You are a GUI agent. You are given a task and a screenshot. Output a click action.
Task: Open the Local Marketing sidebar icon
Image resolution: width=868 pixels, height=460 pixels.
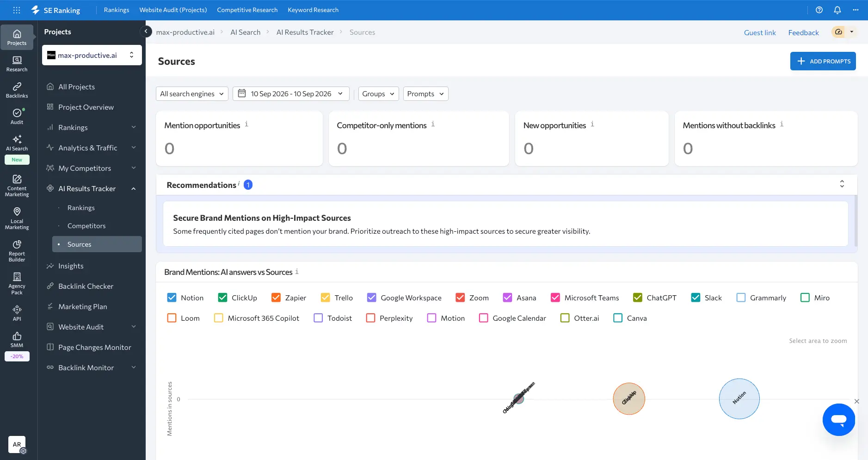tap(17, 218)
